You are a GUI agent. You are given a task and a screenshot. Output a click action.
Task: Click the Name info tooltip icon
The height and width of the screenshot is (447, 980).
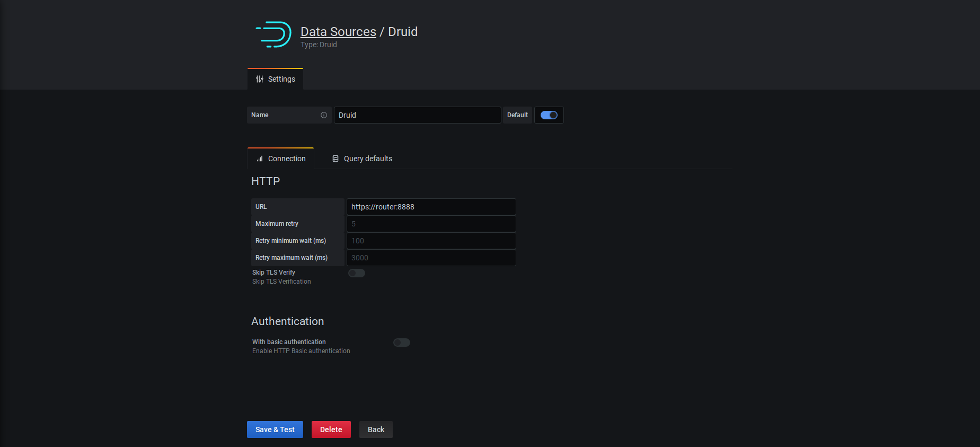point(324,115)
